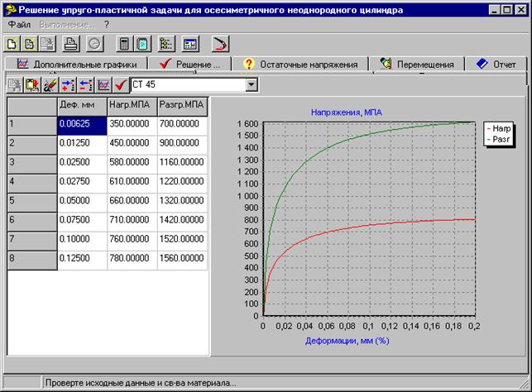This screenshot has height=392, width=532.
Task: Click the new document toolbar icon
Action: (12, 43)
